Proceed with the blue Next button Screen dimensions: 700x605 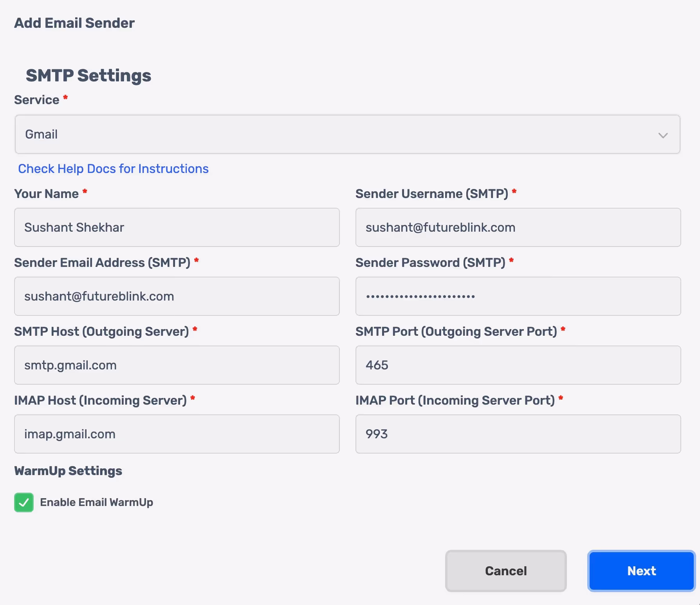(x=641, y=571)
